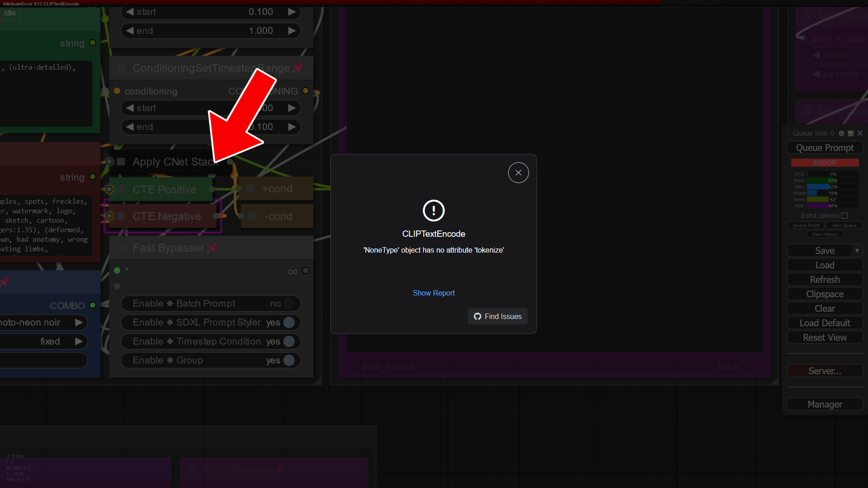Toggle Enable Batch Prompt switch
Viewport: 868px width, 488px height.
point(289,304)
